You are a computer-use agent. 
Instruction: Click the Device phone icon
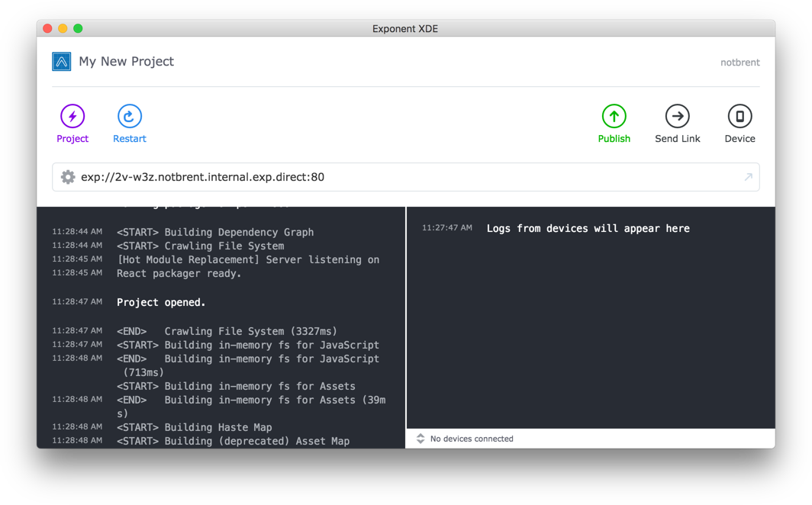pyautogui.click(x=740, y=116)
